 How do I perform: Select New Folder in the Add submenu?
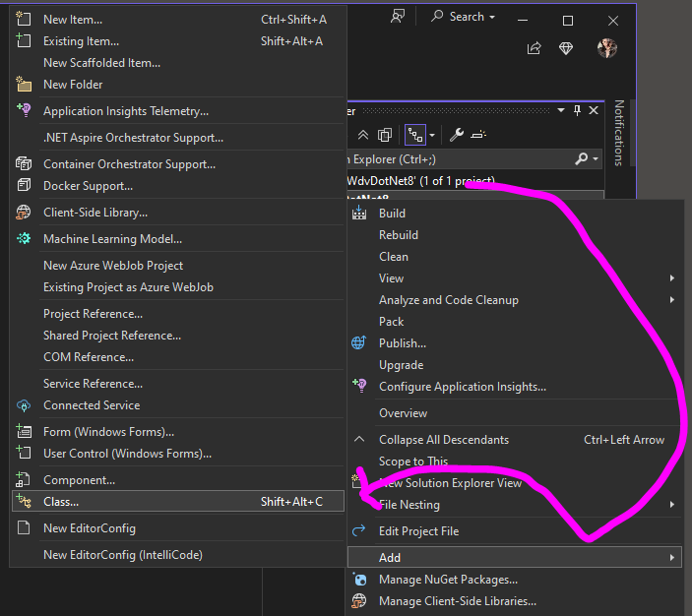click(73, 85)
